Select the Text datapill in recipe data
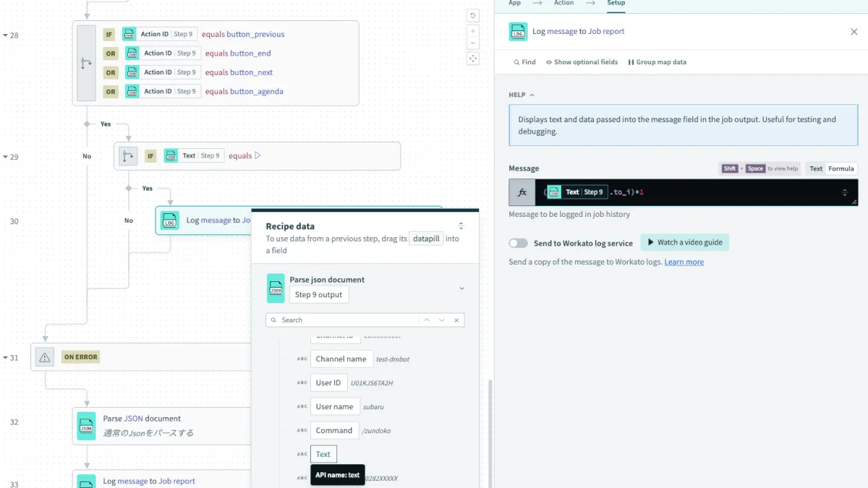 click(x=323, y=454)
